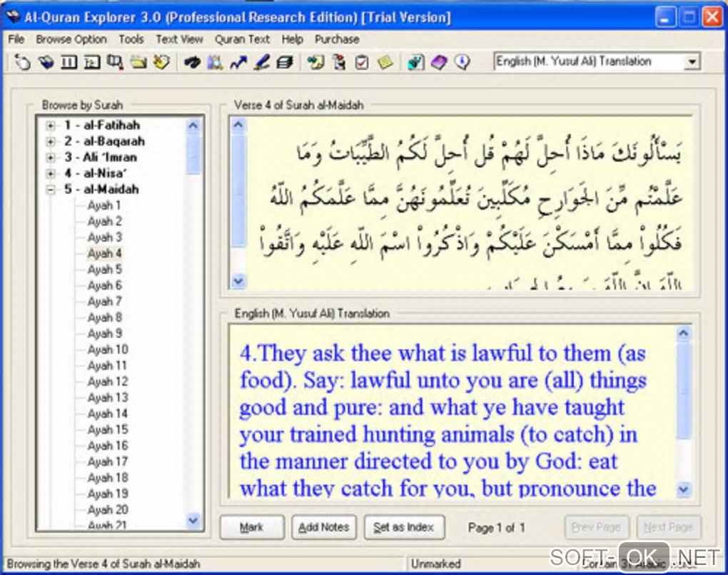Click the blue zigzag arrow toolbar icon
Viewport: 728px width, 575px height.
coord(238,62)
